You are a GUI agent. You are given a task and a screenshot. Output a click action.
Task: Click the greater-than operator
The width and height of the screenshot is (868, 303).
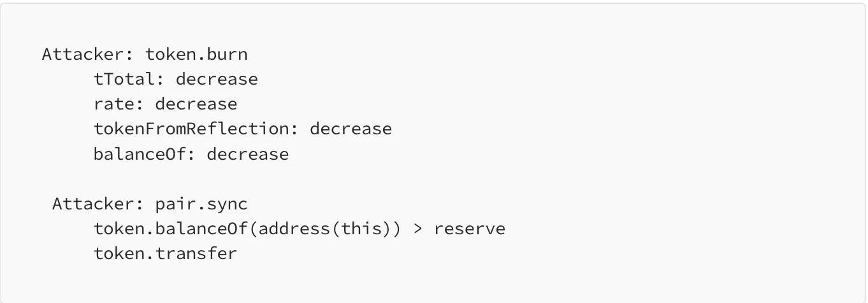pyautogui.click(x=418, y=229)
